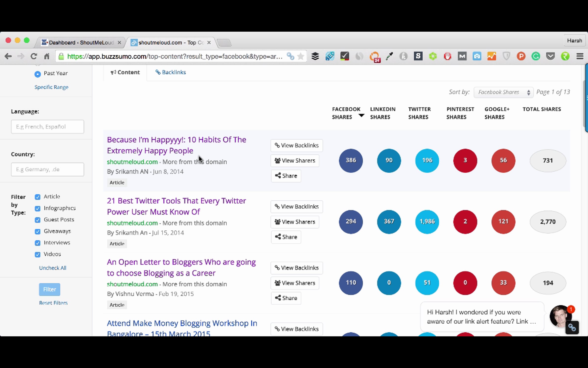This screenshot has width=588, height=368.
Task: Open the Pocket extension icon
Action: (x=550, y=56)
